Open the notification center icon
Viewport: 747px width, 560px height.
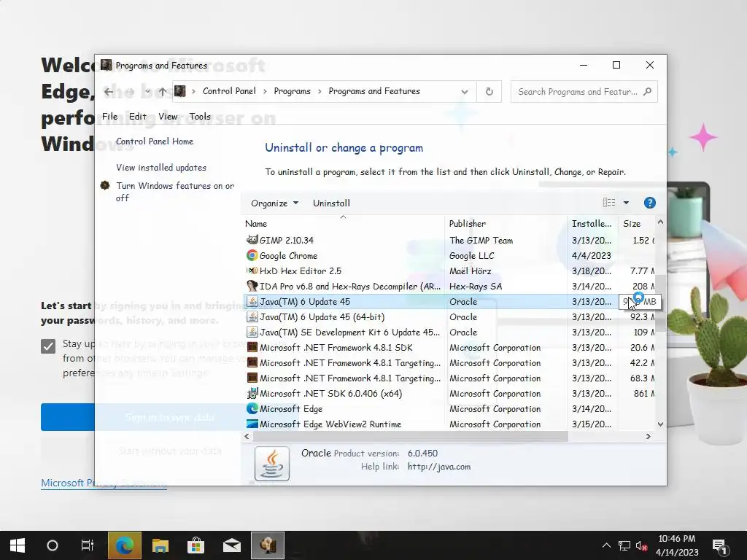point(719,545)
